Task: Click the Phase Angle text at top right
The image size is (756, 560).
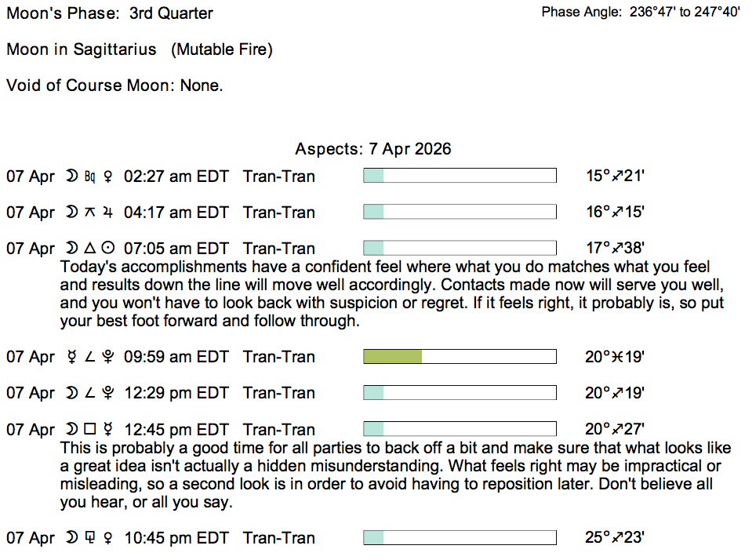Action: (x=640, y=13)
